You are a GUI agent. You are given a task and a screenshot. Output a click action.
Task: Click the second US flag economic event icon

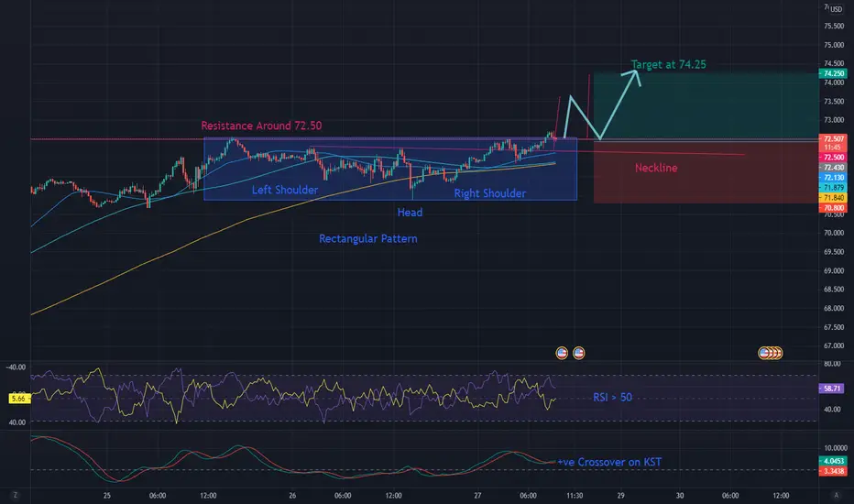[578, 353]
